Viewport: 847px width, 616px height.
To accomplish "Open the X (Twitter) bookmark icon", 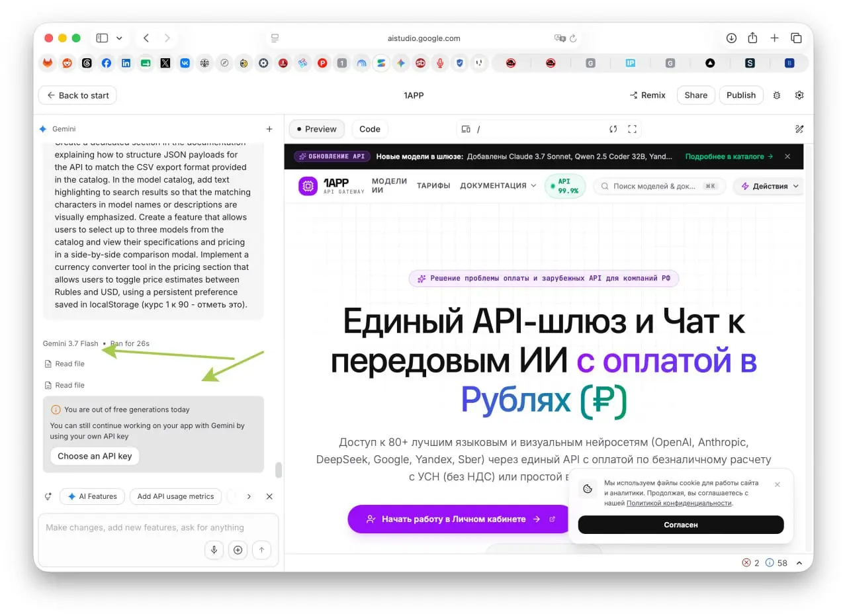I will coord(165,64).
